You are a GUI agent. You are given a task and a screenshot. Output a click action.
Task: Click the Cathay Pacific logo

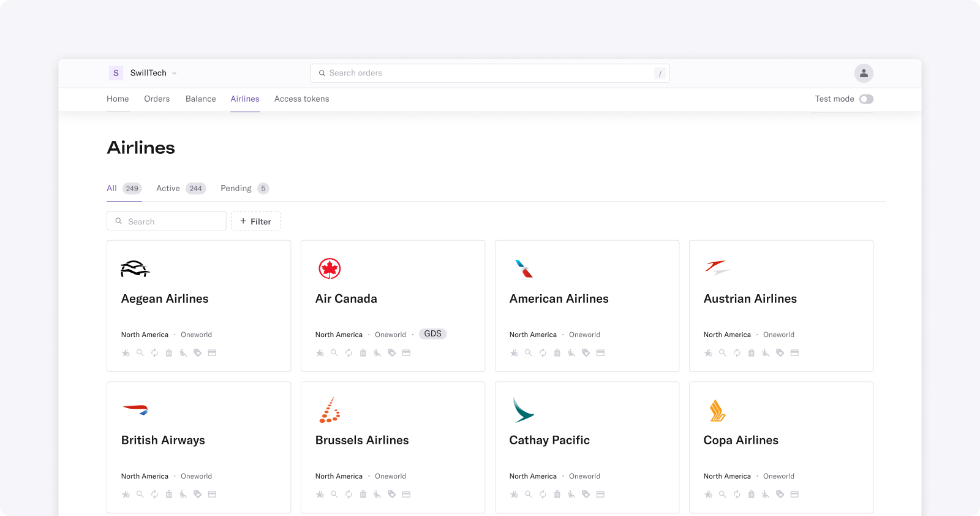tap(523, 410)
